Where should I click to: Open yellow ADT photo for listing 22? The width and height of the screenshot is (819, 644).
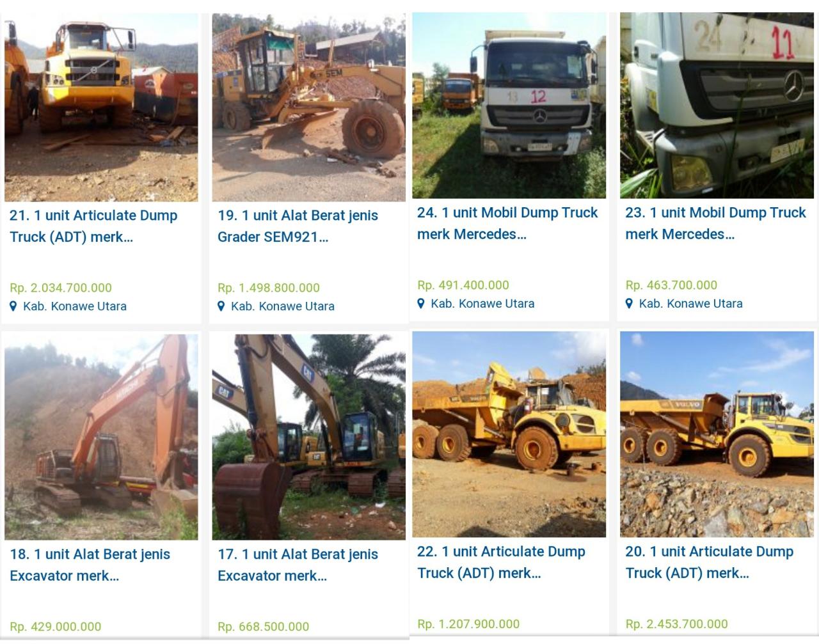tap(509, 434)
